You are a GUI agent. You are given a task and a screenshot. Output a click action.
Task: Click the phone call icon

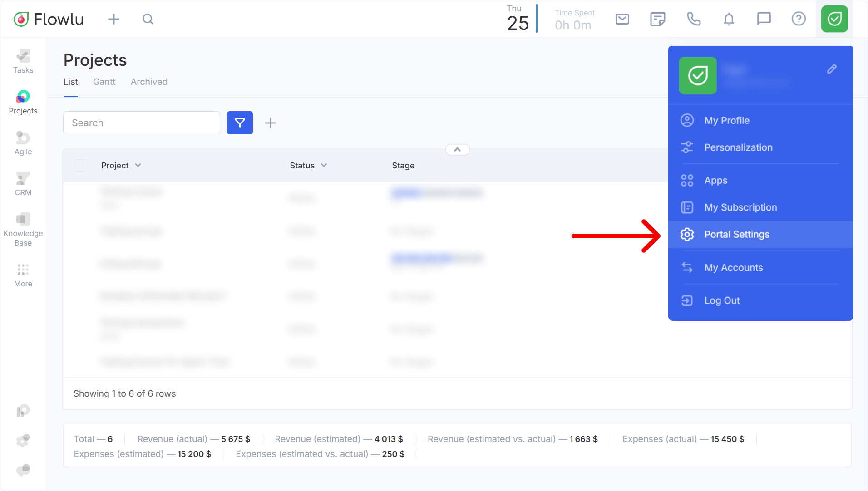tap(694, 19)
